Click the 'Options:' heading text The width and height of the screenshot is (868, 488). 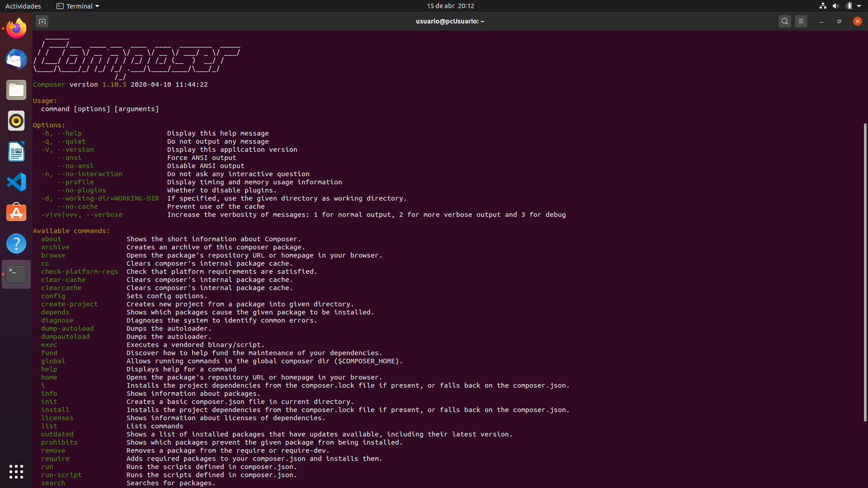pyautogui.click(x=49, y=125)
